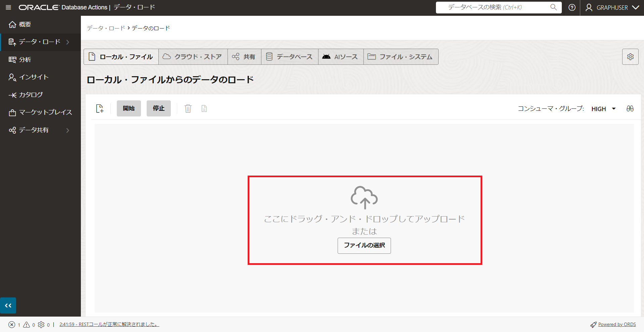Delete selected upload using trash icon
This screenshot has width=644, height=332.
(x=188, y=108)
